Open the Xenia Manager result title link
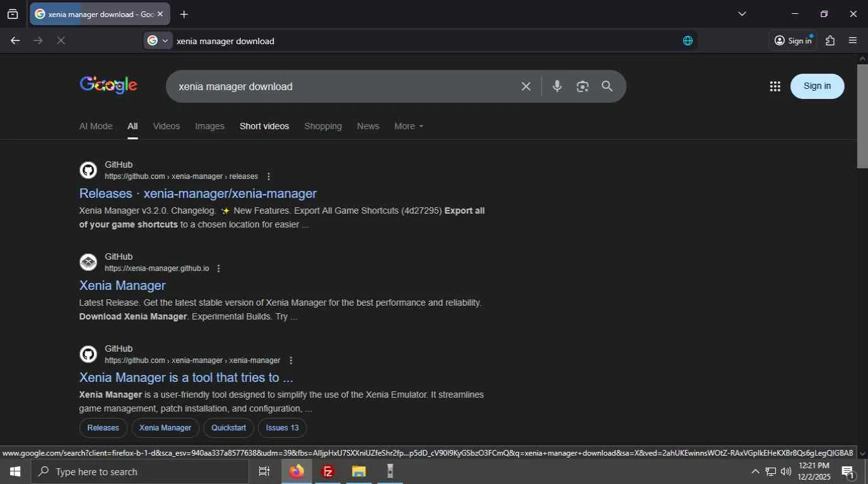This screenshot has height=484, width=868. click(122, 285)
